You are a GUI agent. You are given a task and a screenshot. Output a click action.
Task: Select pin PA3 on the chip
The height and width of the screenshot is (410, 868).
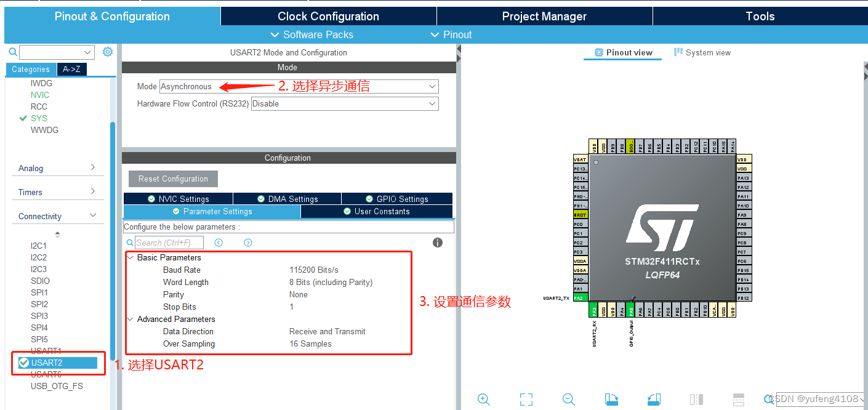[594, 310]
